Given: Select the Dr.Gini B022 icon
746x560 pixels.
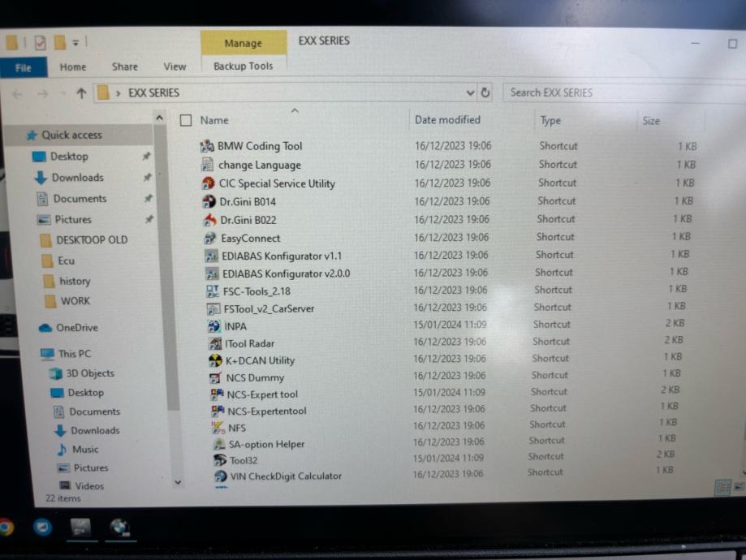Looking at the screenshot, I should 209,220.
